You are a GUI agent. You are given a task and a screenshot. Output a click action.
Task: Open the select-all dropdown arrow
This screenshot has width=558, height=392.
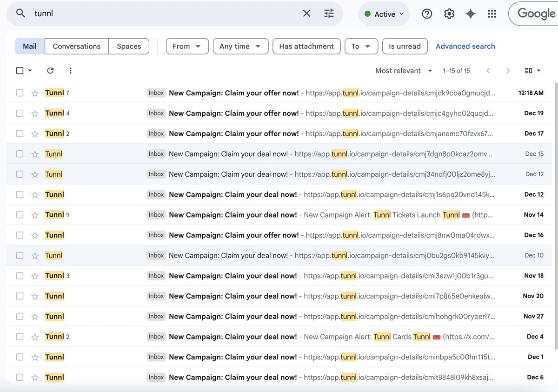point(30,71)
